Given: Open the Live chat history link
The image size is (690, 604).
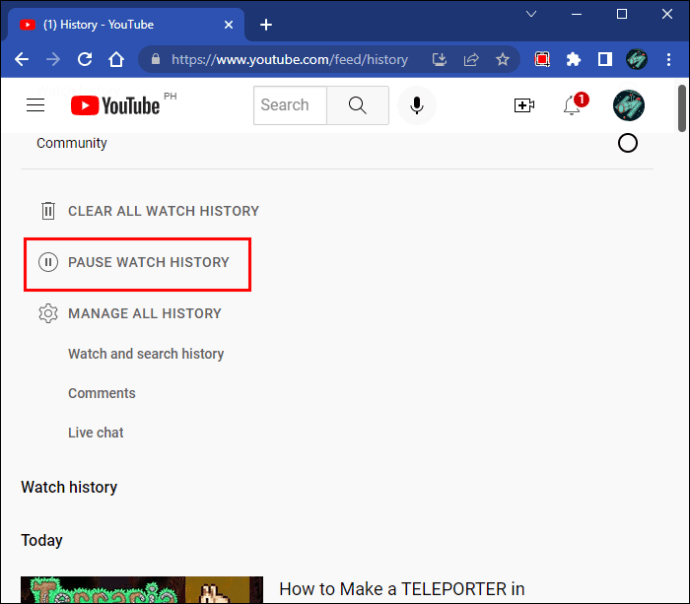Looking at the screenshot, I should point(95,432).
